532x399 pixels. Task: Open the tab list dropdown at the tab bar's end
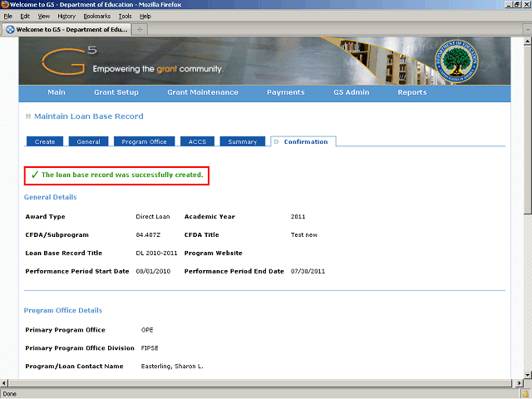pos(528,30)
